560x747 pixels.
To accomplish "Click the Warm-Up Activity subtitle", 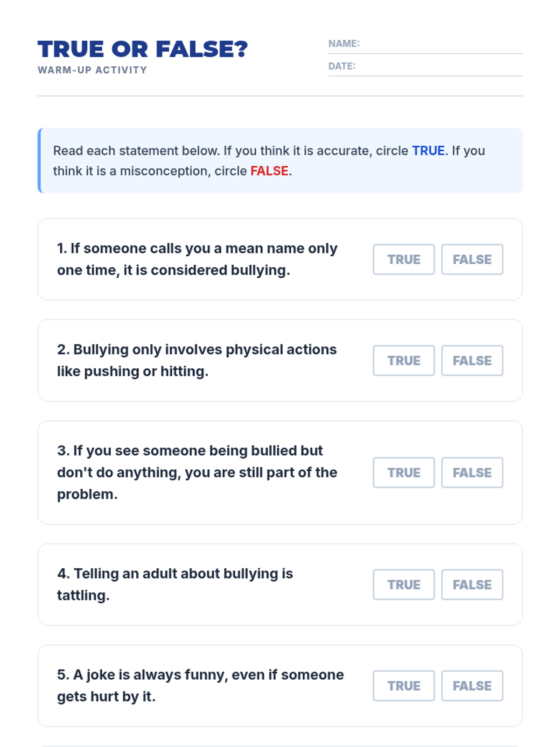I will [x=92, y=70].
